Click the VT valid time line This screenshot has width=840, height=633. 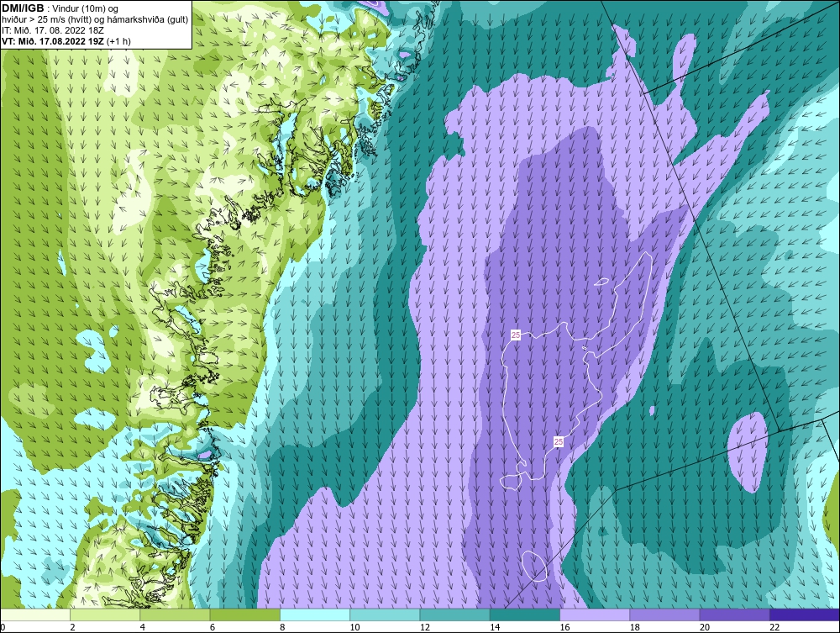tap(66, 41)
